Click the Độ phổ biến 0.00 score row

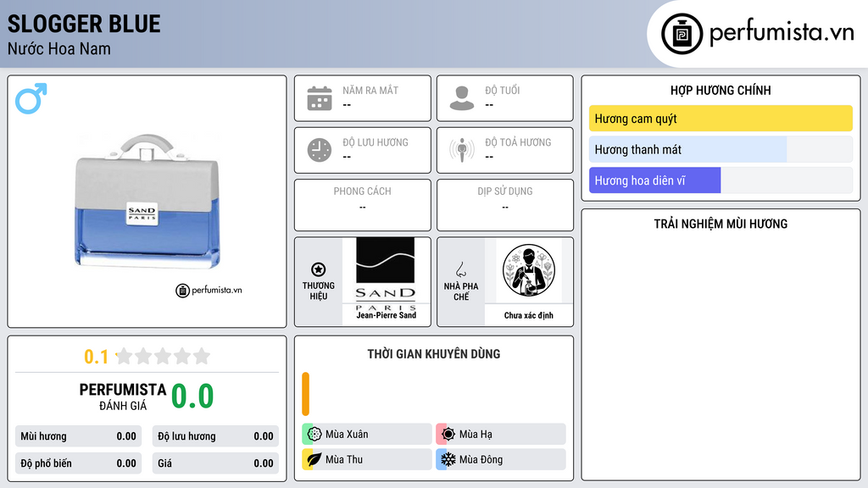pos(78,463)
